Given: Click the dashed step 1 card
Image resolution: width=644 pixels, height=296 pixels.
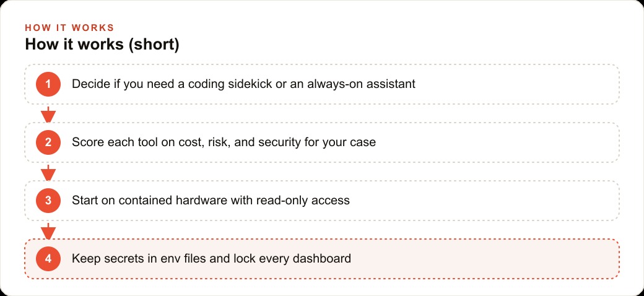Looking at the screenshot, I should tap(322, 84).
